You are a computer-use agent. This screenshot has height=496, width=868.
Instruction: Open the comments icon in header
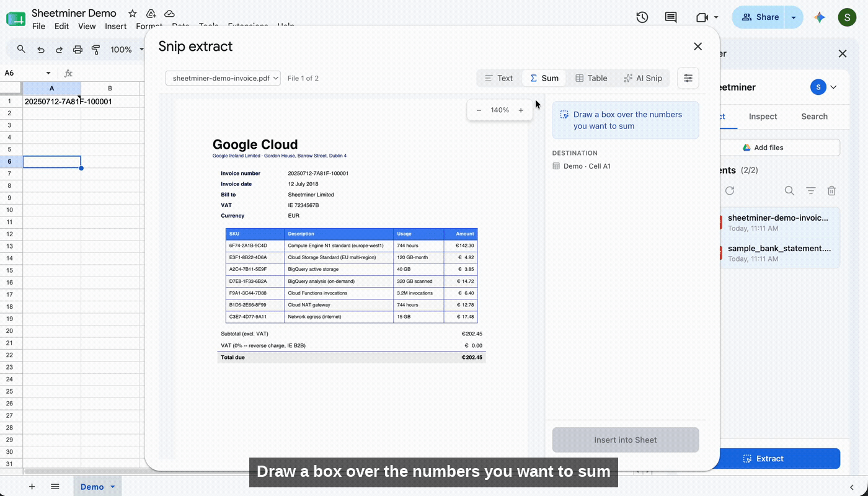click(x=671, y=17)
